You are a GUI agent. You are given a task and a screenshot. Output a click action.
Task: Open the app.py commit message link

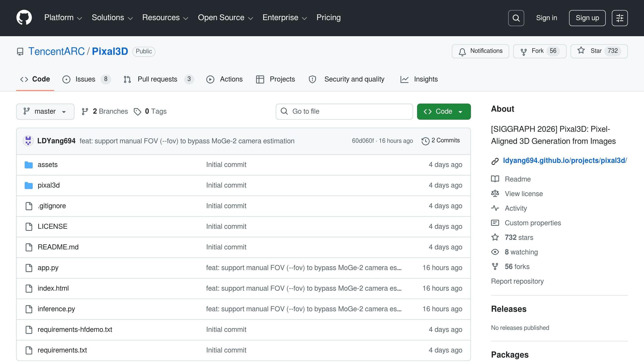[x=304, y=268]
